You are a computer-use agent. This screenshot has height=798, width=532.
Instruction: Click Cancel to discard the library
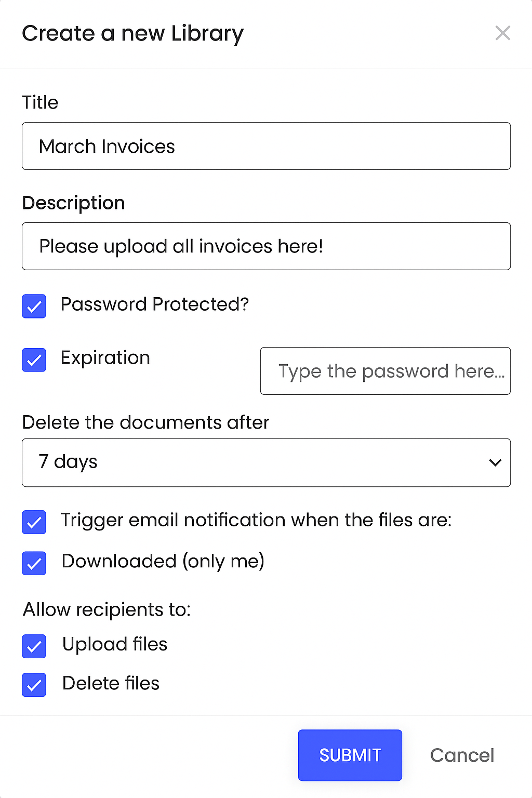coord(461,755)
